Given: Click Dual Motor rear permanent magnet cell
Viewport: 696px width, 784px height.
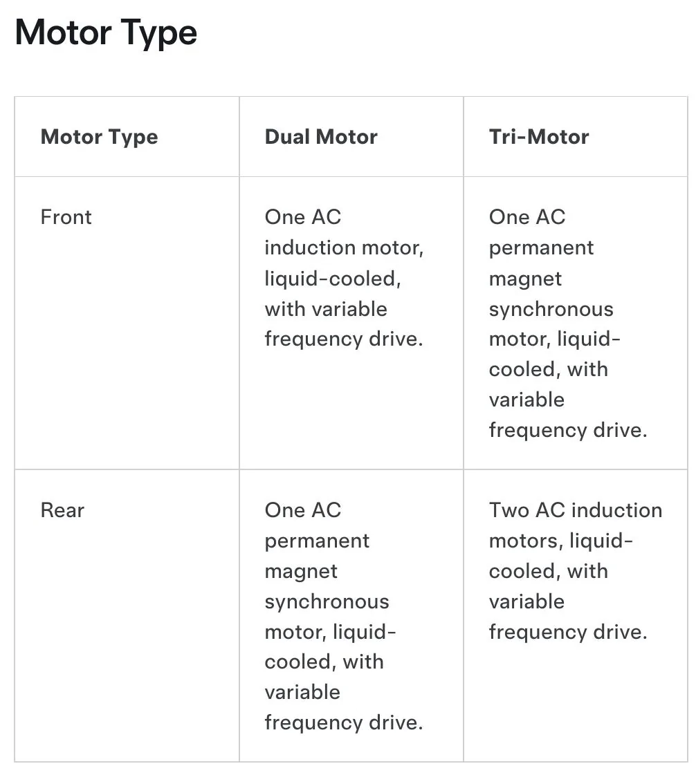Looking at the screenshot, I should 351,615.
